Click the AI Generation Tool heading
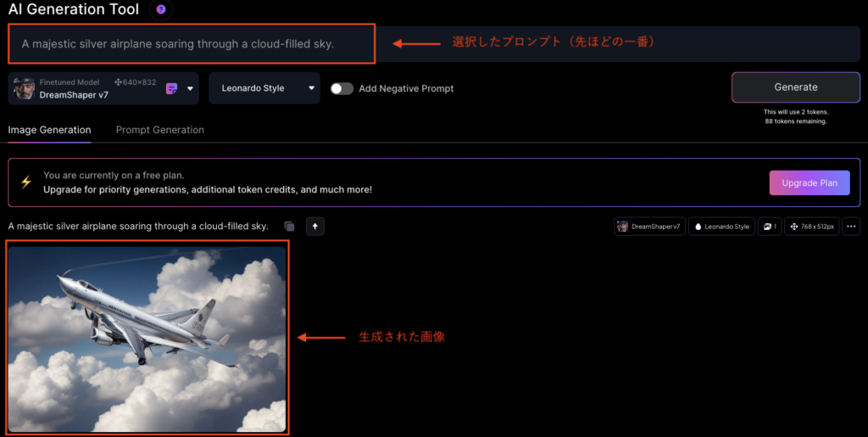The height and width of the screenshot is (437, 868). coord(74,9)
